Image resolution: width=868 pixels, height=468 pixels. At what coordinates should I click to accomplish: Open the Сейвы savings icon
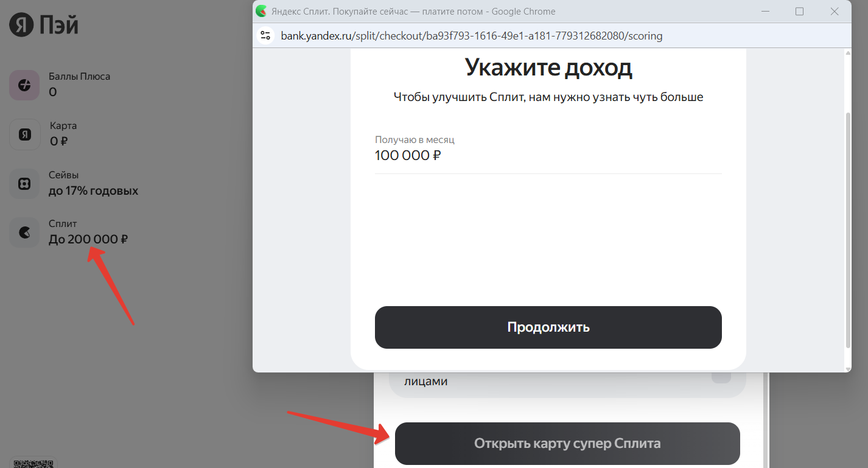(24, 184)
